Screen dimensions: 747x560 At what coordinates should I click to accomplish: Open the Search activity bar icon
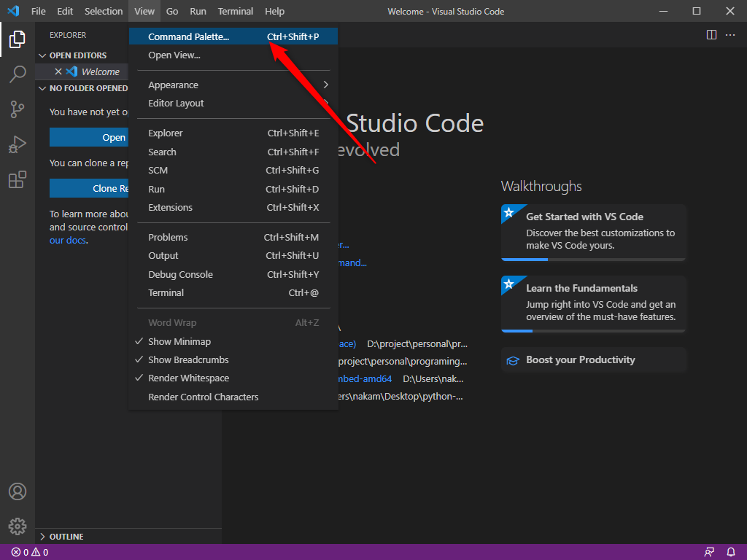pos(18,74)
